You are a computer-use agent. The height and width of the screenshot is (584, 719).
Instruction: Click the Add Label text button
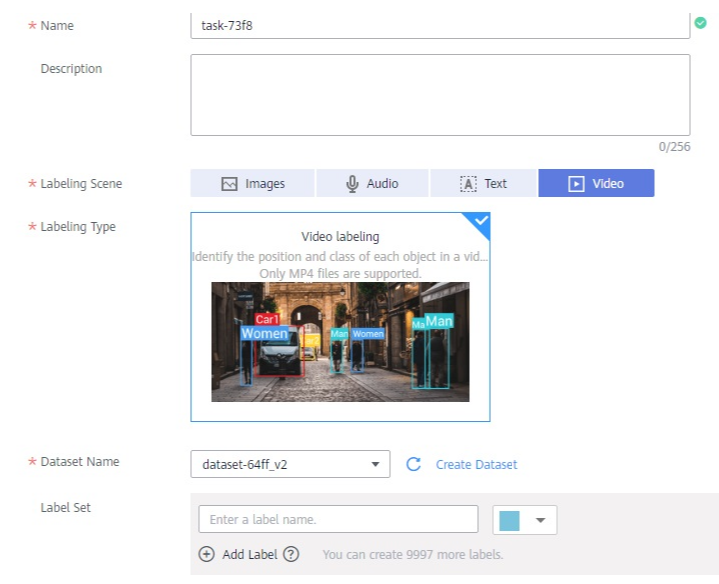point(250,554)
